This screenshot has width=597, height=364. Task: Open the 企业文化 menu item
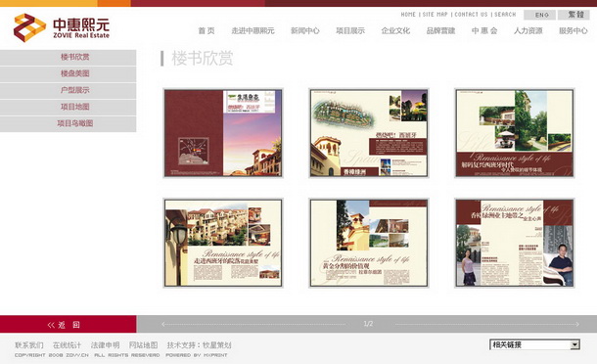click(x=395, y=31)
